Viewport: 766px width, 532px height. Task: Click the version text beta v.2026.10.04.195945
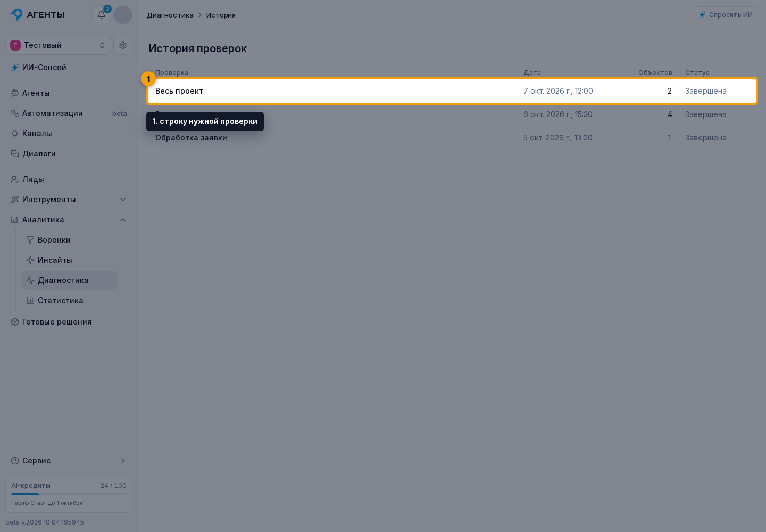[x=45, y=522]
